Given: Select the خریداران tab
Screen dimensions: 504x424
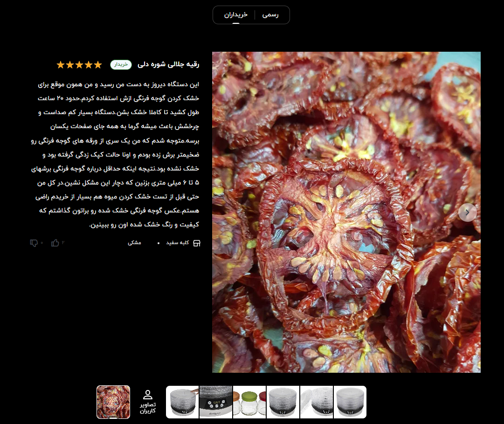Looking at the screenshot, I should [x=235, y=15].
